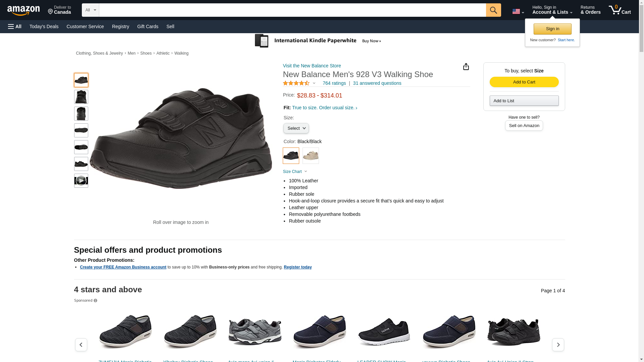Play the product video thumbnail
Viewport: 644px width, 362px height.
[x=81, y=181]
